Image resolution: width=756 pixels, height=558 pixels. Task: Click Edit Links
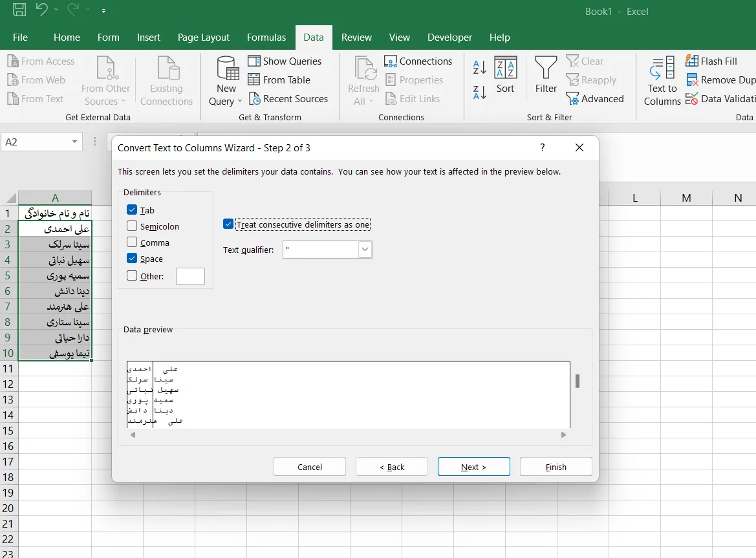413,99
